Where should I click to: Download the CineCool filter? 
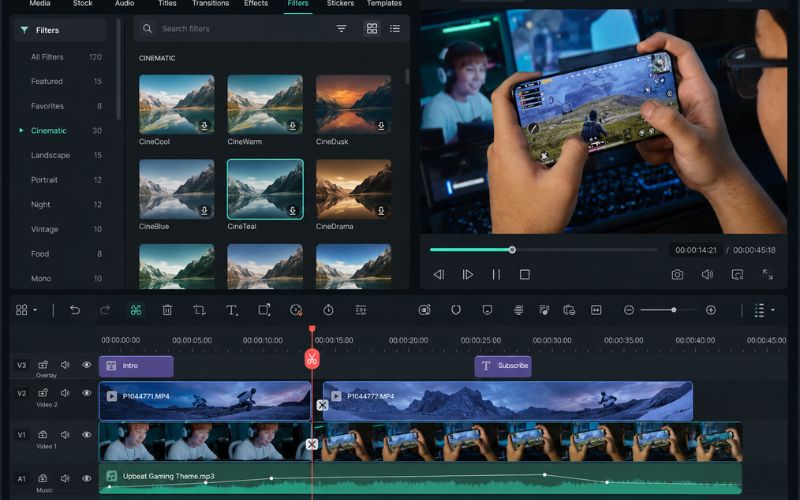204,126
